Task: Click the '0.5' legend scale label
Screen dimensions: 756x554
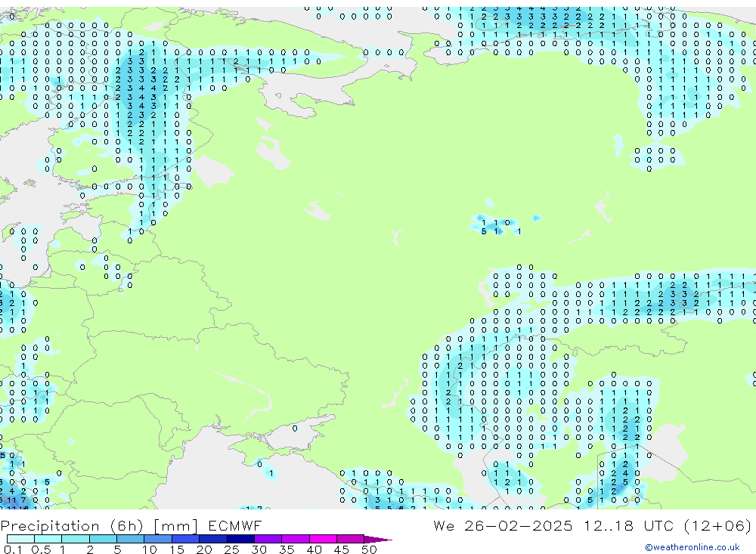Action: point(41,549)
